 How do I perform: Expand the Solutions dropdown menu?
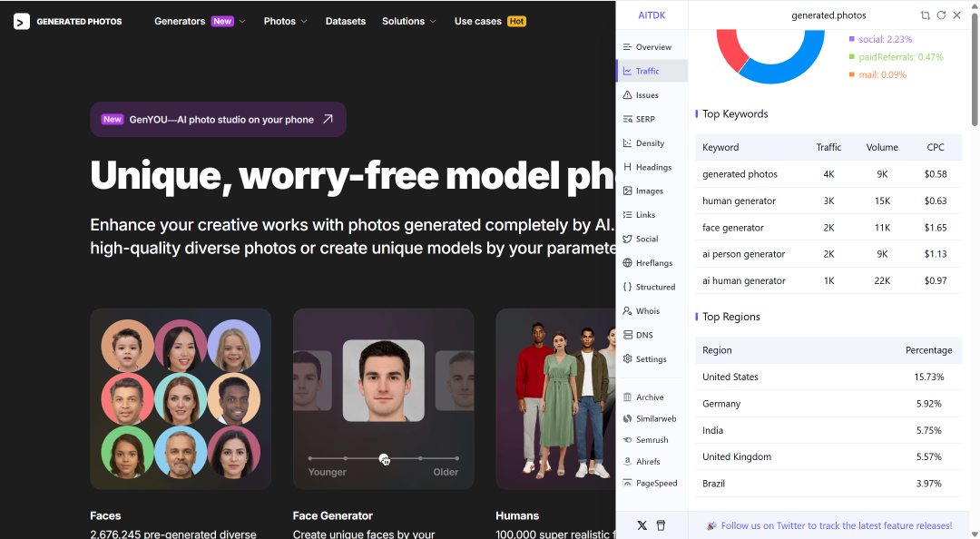pos(408,21)
